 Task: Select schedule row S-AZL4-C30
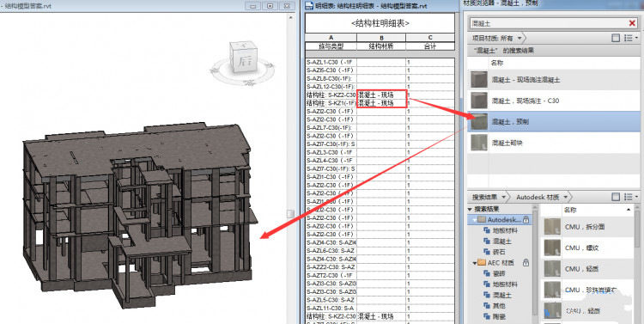(x=380, y=161)
